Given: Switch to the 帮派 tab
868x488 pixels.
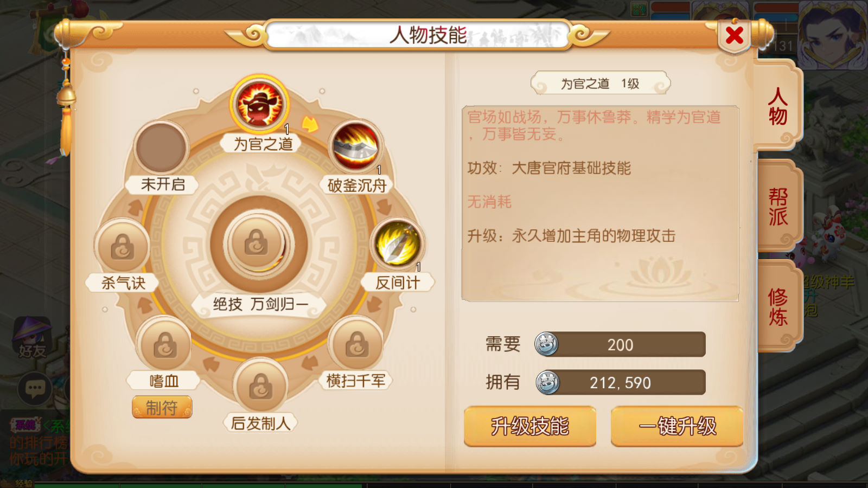Looking at the screenshot, I should (x=778, y=207).
